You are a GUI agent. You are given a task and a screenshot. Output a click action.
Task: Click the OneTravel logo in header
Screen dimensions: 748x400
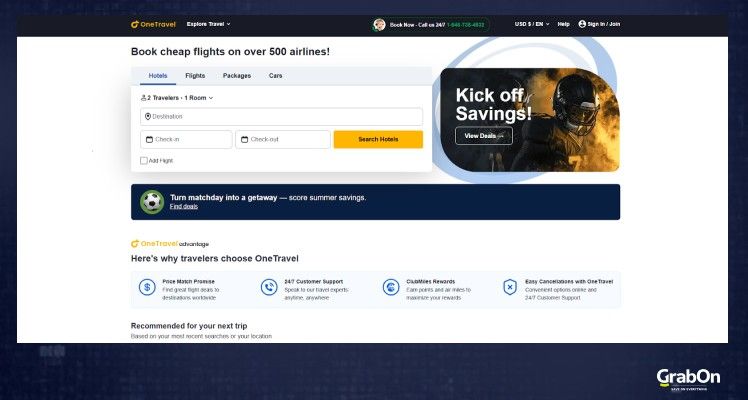(x=153, y=24)
